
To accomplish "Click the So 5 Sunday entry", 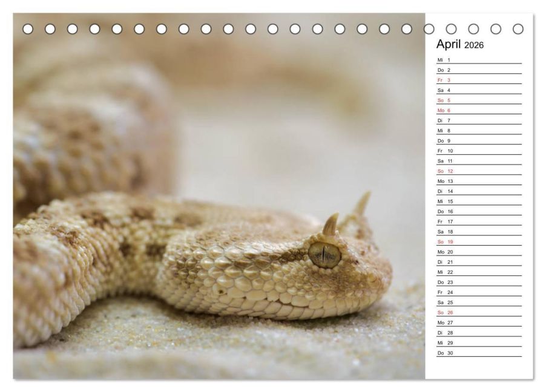I will tap(478, 100).
